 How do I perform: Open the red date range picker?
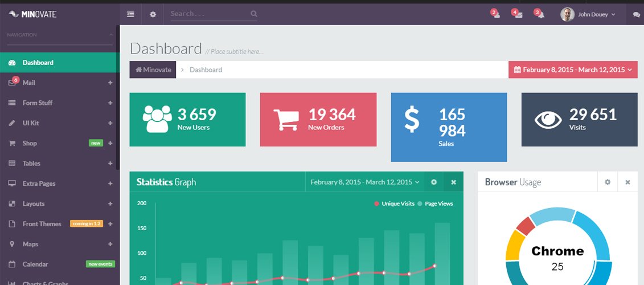[x=573, y=70]
